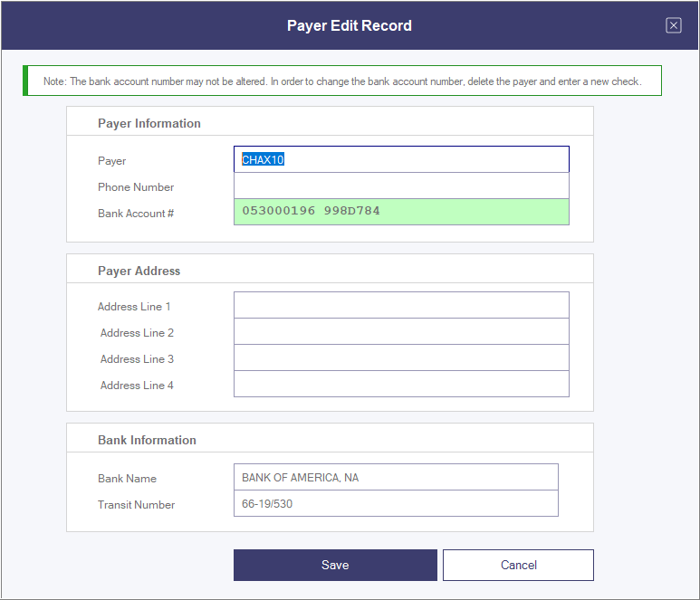700x600 pixels.
Task: Close the Payer Edit Record dialog
Action: [x=673, y=25]
